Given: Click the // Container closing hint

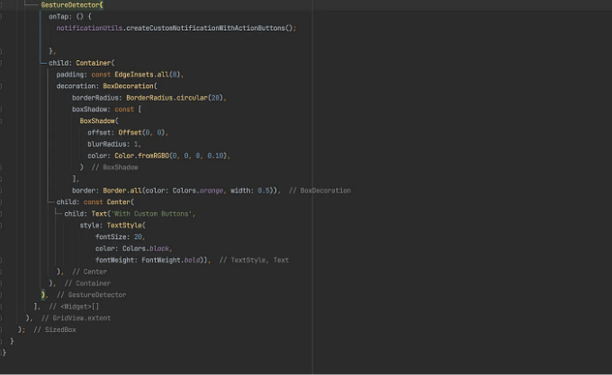Looking at the screenshot, I should tap(87, 283).
